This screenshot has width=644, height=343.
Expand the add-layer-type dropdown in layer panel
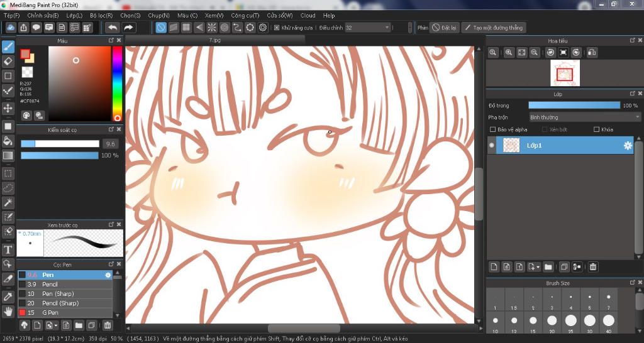tap(538, 268)
